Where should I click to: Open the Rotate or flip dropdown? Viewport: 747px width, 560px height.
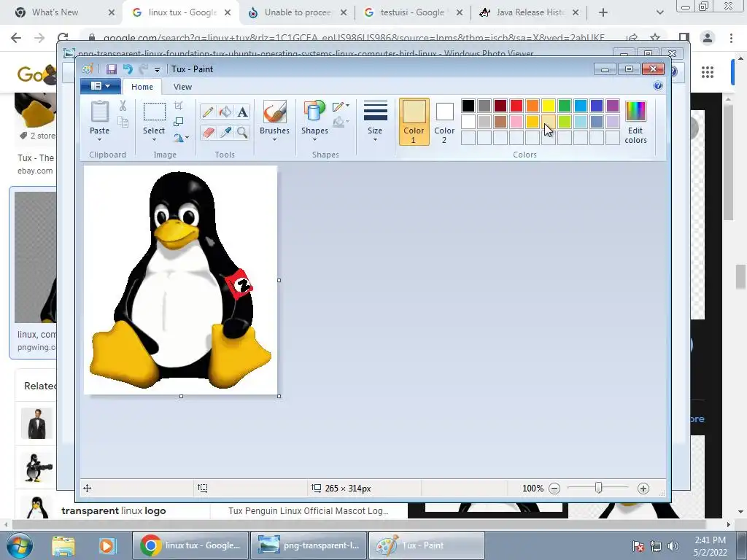click(181, 138)
